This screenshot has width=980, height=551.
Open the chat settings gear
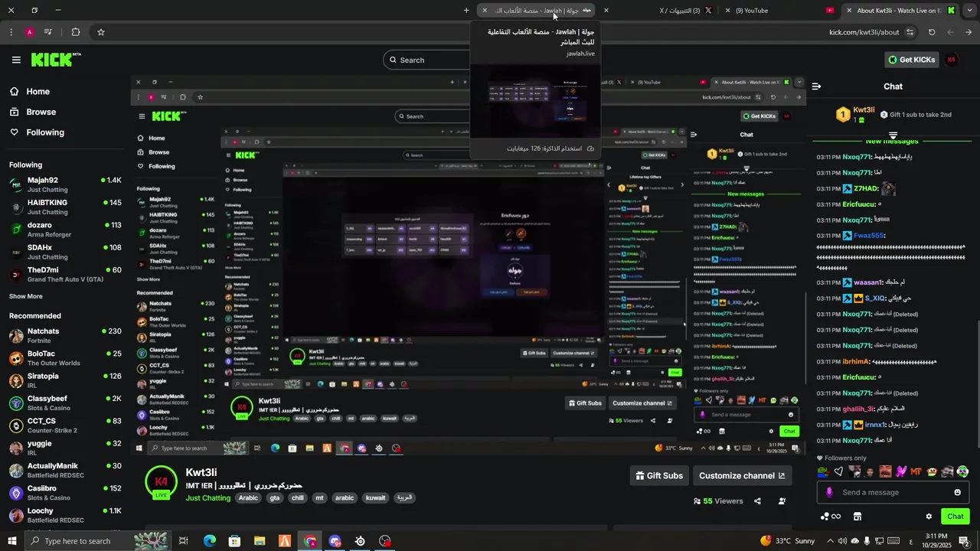click(929, 517)
